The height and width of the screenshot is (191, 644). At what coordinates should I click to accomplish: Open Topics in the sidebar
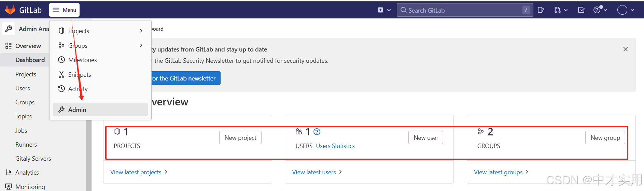tap(24, 116)
